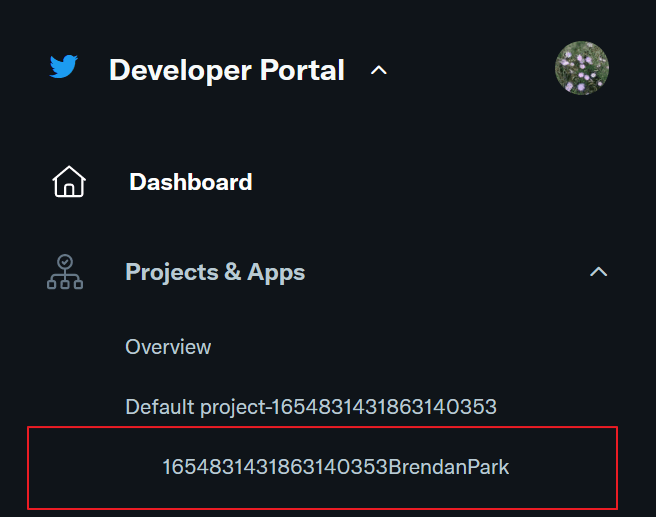
Task: Collapse the Developer Portal chevron
Action: 379,70
